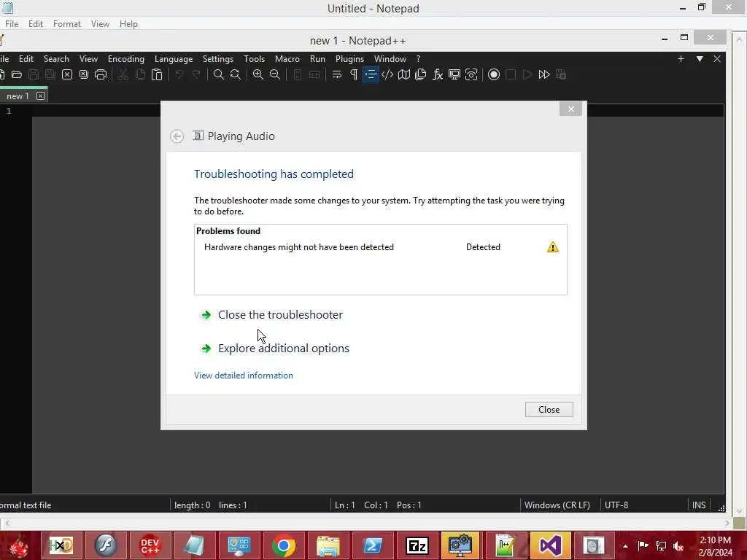Image resolution: width=747 pixels, height=560 pixels.
Task: Open the Help menu in Untitled Notepad
Action: (x=128, y=24)
